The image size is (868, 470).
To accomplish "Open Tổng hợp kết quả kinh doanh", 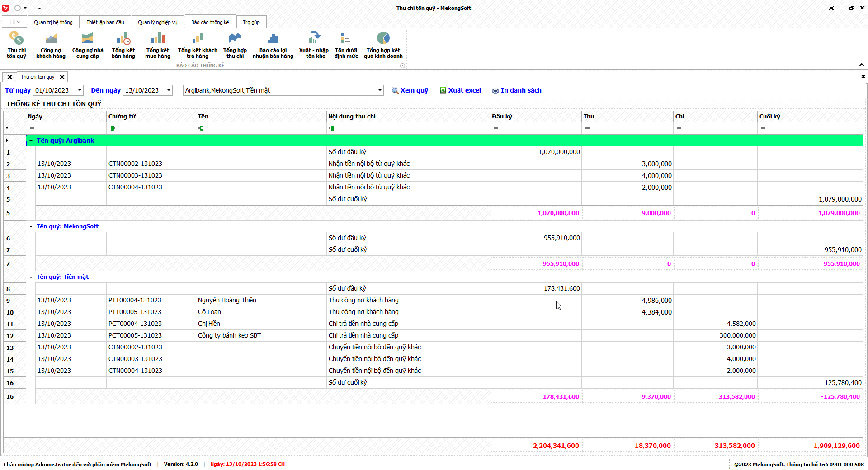I will click(x=383, y=45).
